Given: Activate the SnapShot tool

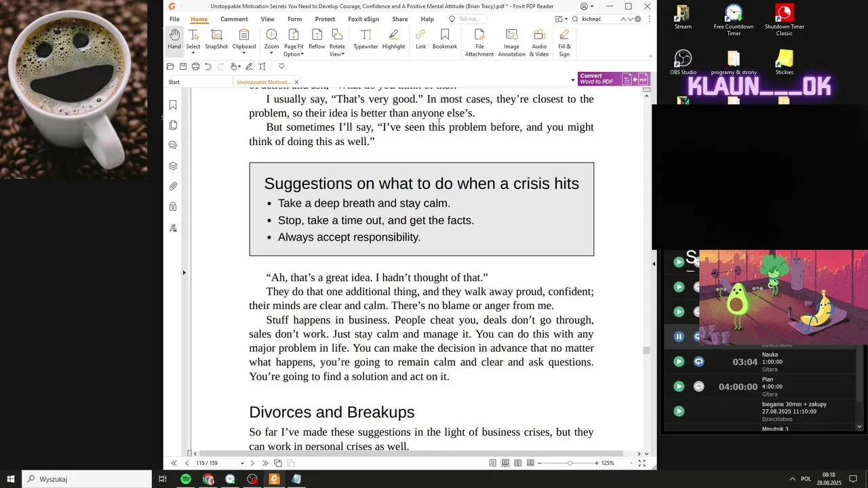Looking at the screenshot, I should pyautogui.click(x=216, y=39).
